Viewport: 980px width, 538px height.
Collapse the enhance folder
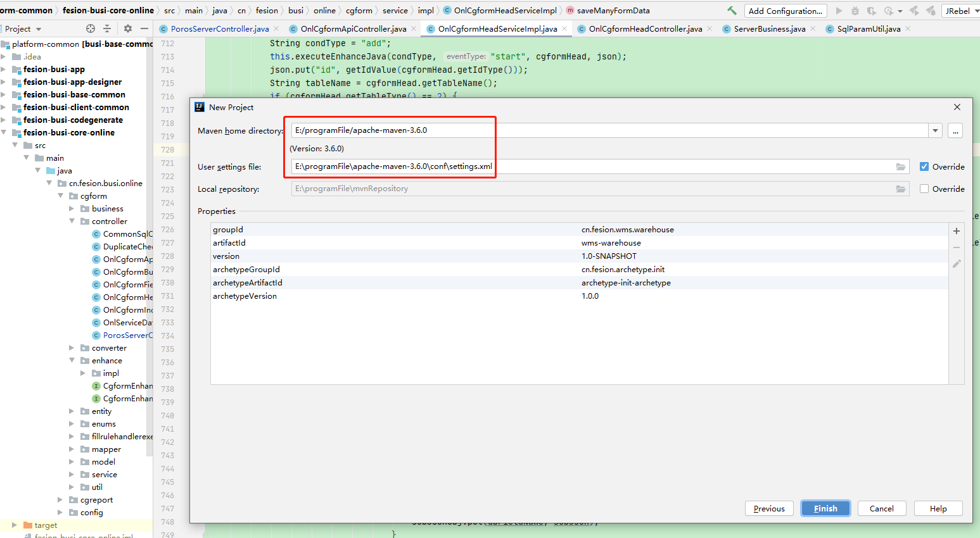[x=72, y=361]
